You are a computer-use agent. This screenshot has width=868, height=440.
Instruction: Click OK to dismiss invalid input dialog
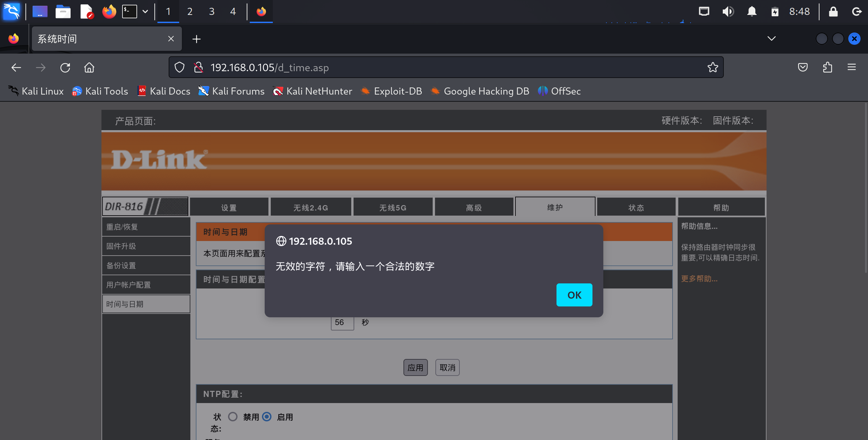(574, 295)
